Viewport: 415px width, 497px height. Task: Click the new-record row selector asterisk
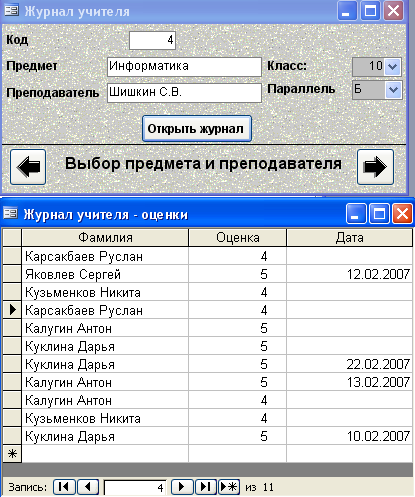pyautogui.click(x=12, y=454)
